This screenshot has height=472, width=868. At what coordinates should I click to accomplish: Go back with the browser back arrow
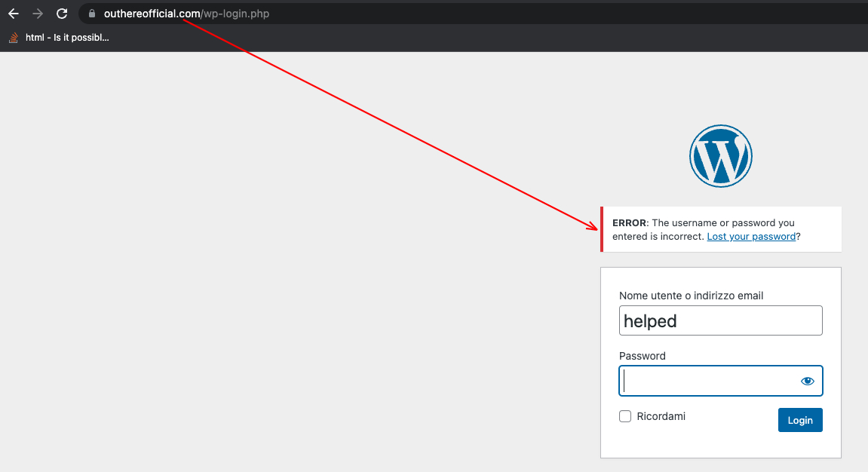[x=14, y=14]
